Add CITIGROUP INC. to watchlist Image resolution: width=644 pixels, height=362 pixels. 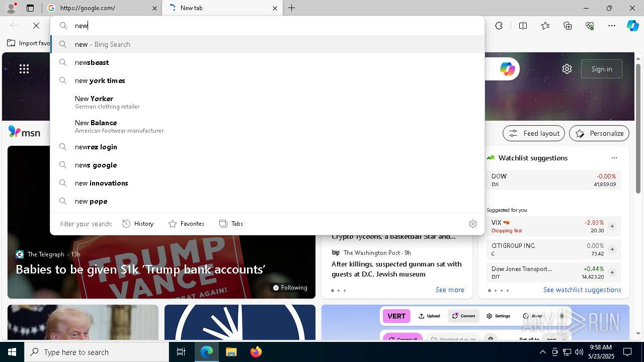point(612,249)
